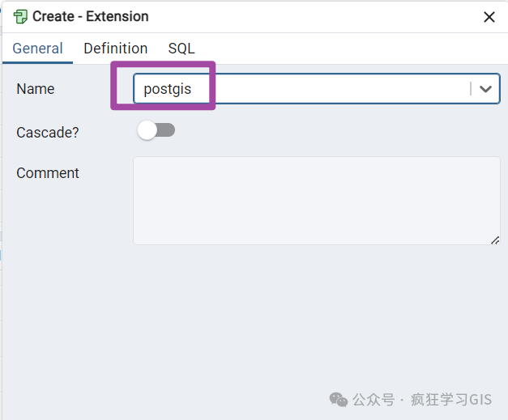The image size is (508, 420).
Task: Click the divider line beside the dropdown chevron
Action: 471,89
